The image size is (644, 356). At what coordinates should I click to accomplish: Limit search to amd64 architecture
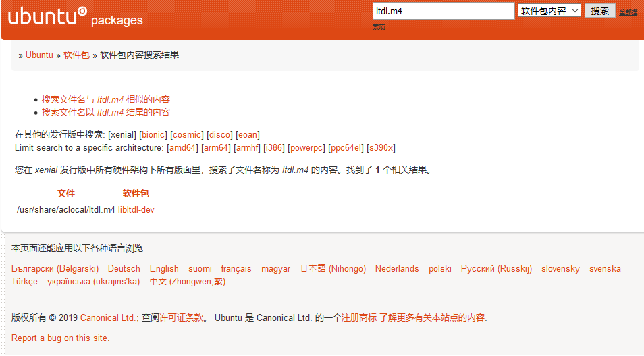pos(183,147)
